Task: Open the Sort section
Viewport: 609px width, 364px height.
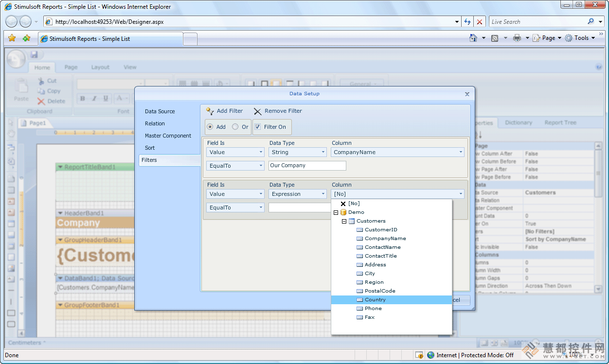Action: (150, 148)
